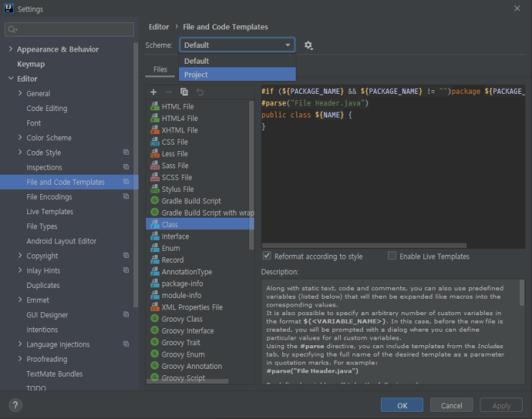
Task: Enable Live Templates checkbox
Action: click(x=392, y=256)
